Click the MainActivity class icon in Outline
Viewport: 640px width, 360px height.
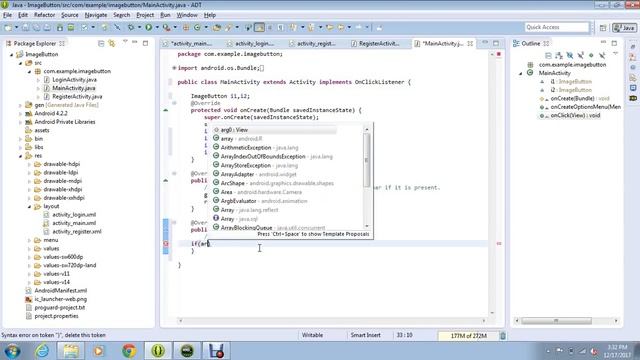click(x=530, y=73)
